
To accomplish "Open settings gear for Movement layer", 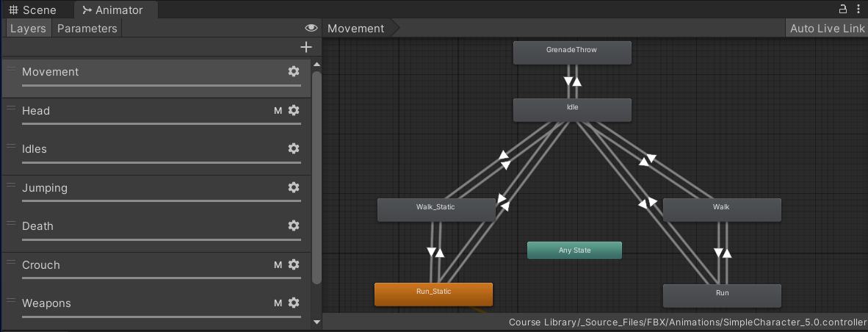I will coord(294,71).
